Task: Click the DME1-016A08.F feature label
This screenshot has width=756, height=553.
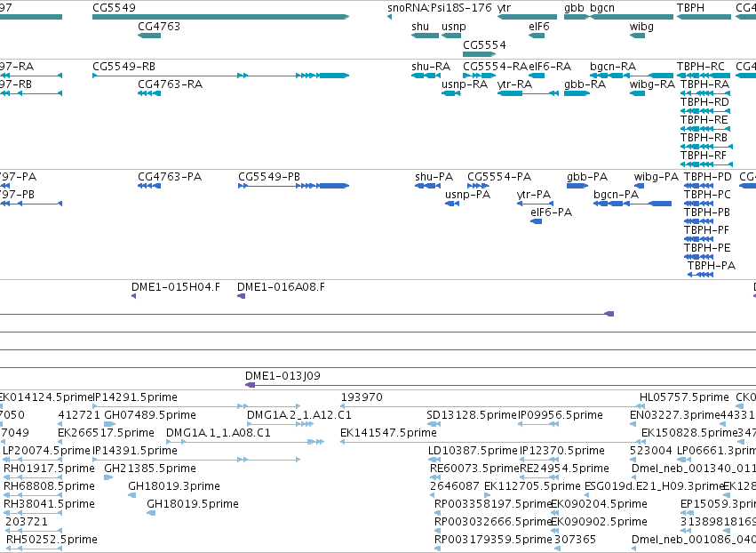Action: pyautogui.click(x=281, y=287)
